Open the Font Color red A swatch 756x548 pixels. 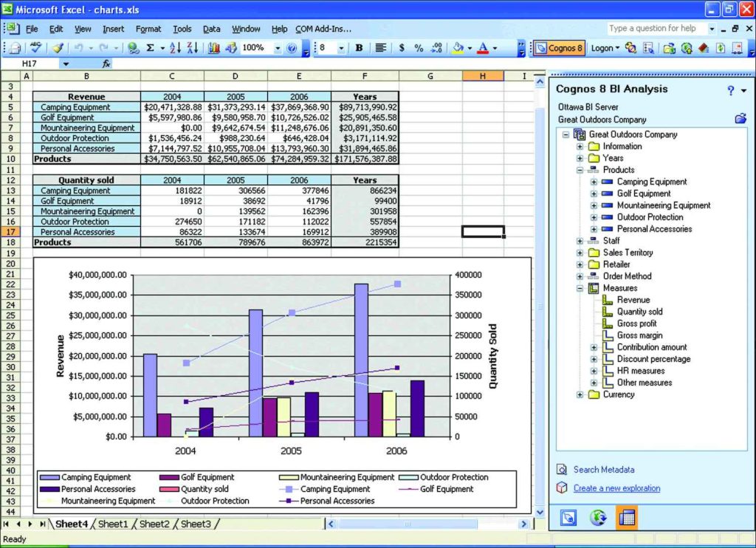[483, 48]
